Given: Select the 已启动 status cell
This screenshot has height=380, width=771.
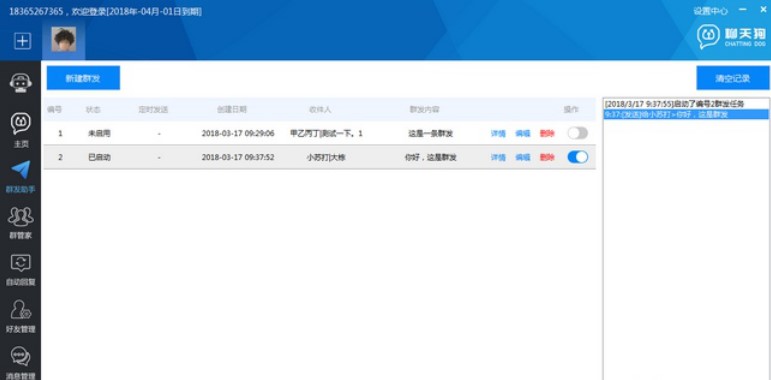Looking at the screenshot, I should [x=99, y=158].
